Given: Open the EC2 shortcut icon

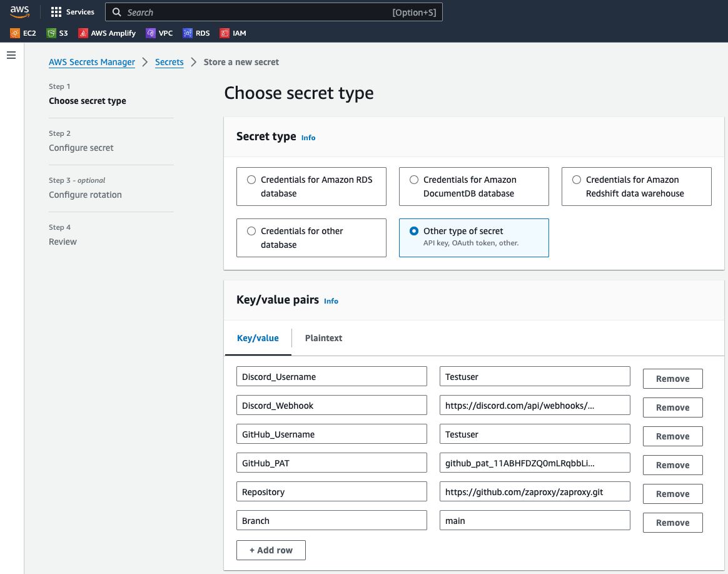Looking at the screenshot, I should [x=15, y=33].
